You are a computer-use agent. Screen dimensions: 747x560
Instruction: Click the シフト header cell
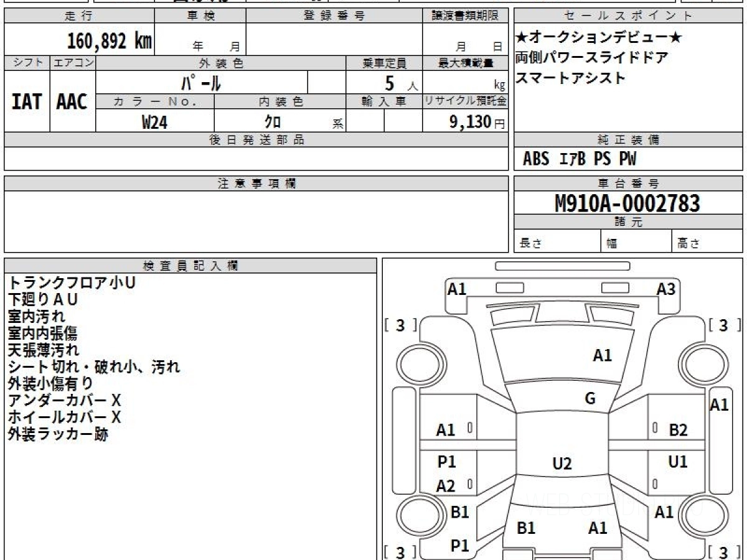click(x=27, y=63)
